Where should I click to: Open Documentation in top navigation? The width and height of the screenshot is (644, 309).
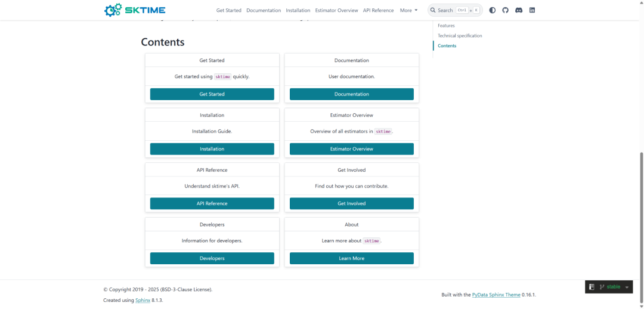pos(264,10)
